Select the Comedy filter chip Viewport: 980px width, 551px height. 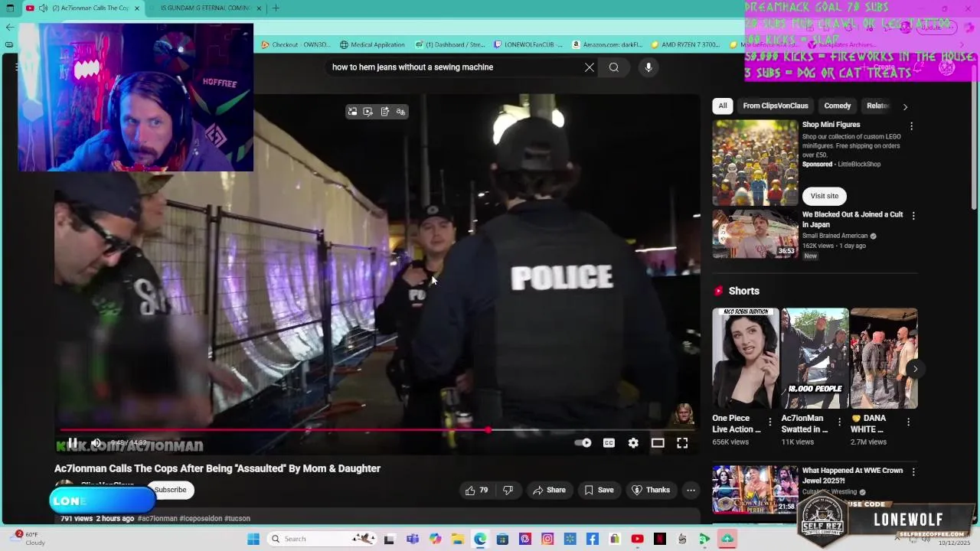(x=838, y=106)
